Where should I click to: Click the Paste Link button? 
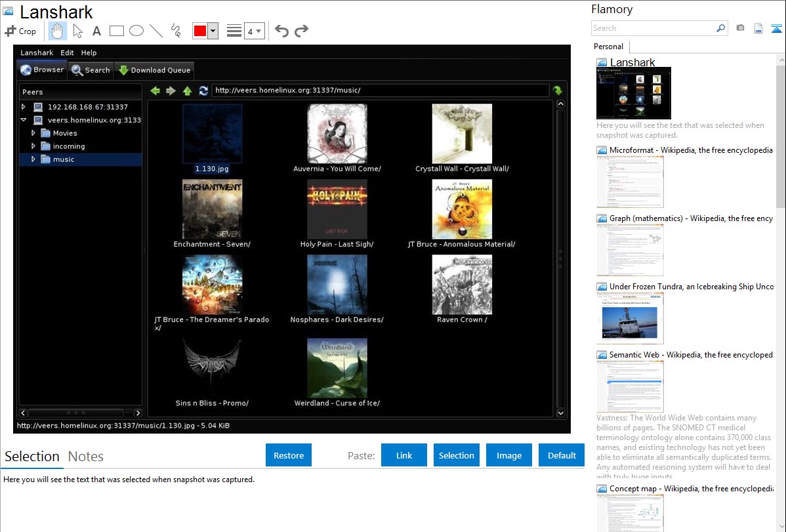(404, 455)
